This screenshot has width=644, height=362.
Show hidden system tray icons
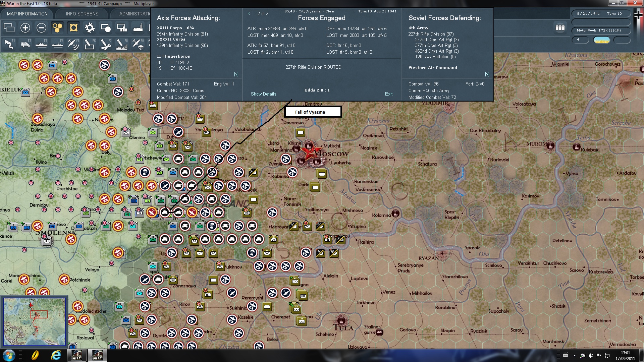575,356
